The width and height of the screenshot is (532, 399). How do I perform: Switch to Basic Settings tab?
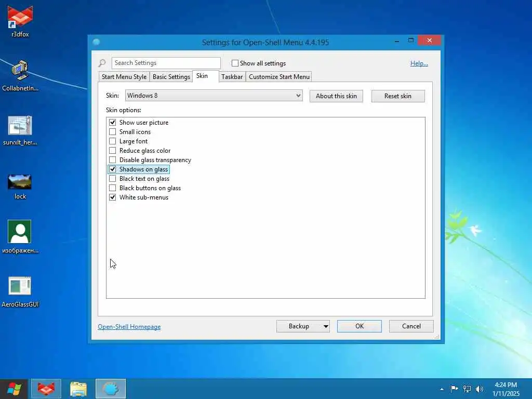click(171, 77)
